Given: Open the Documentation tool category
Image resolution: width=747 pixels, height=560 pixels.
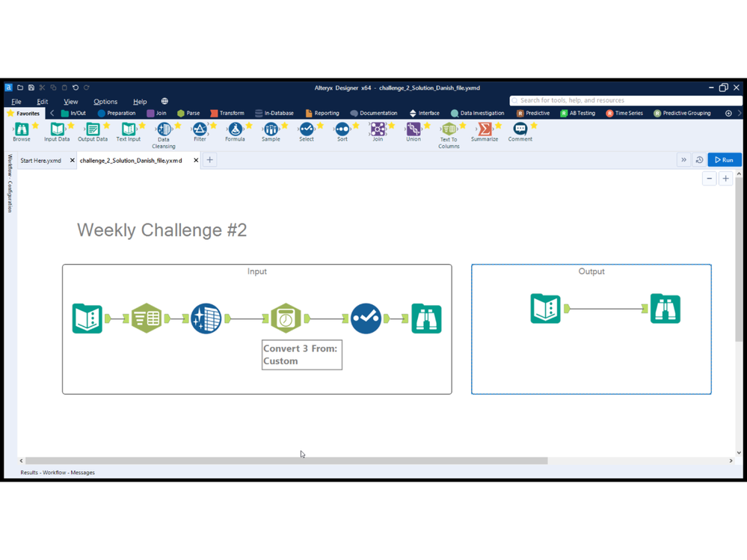Looking at the screenshot, I should click(374, 114).
